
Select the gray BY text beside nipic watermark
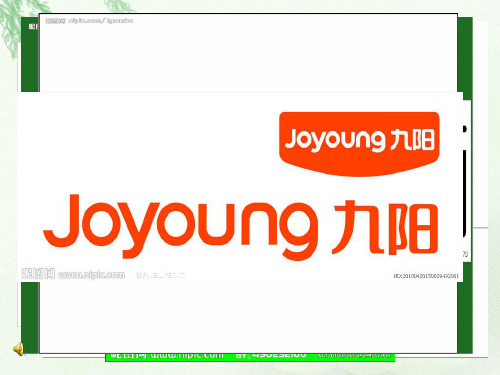[160, 276]
